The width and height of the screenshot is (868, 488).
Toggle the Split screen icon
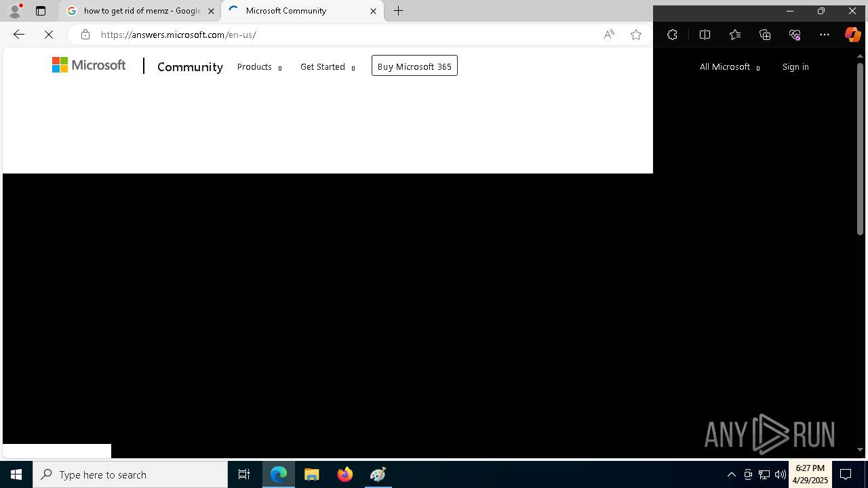click(705, 35)
